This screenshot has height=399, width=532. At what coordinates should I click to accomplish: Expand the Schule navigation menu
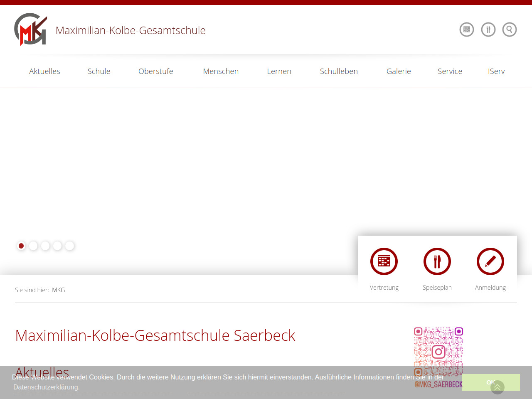99,71
